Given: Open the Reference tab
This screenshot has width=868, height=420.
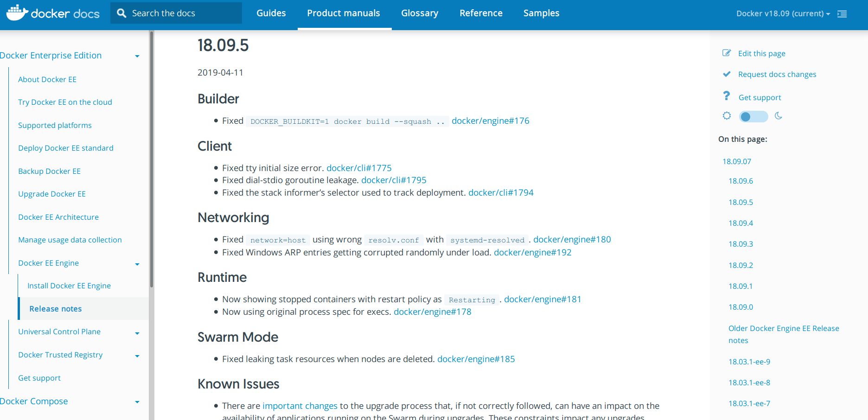Looking at the screenshot, I should tap(481, 13).
